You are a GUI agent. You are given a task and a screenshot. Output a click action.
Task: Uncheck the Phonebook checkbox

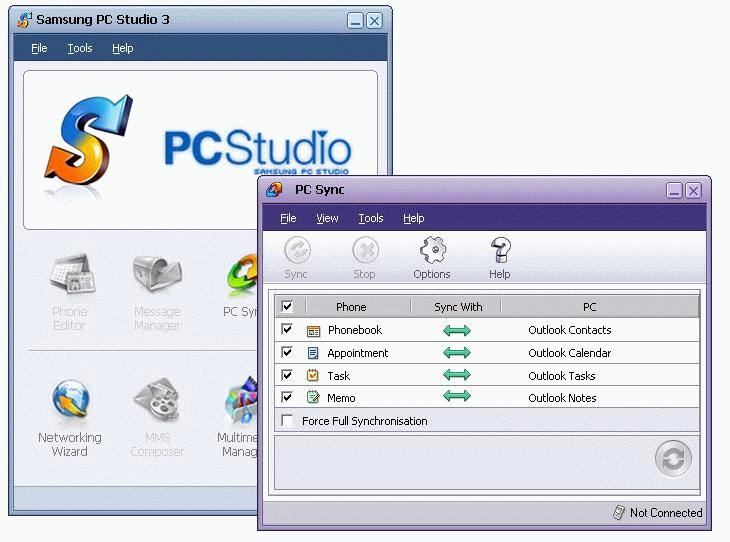(287, 329)
